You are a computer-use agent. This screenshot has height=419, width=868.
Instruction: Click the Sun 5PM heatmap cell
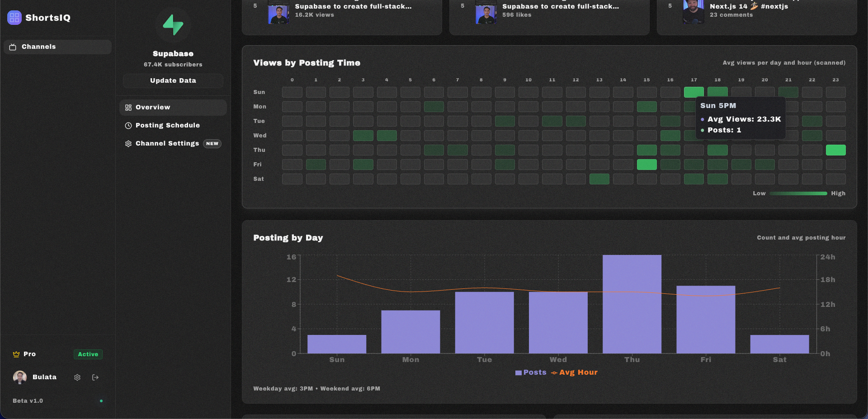pyautogui.click(x=694, y=92)
